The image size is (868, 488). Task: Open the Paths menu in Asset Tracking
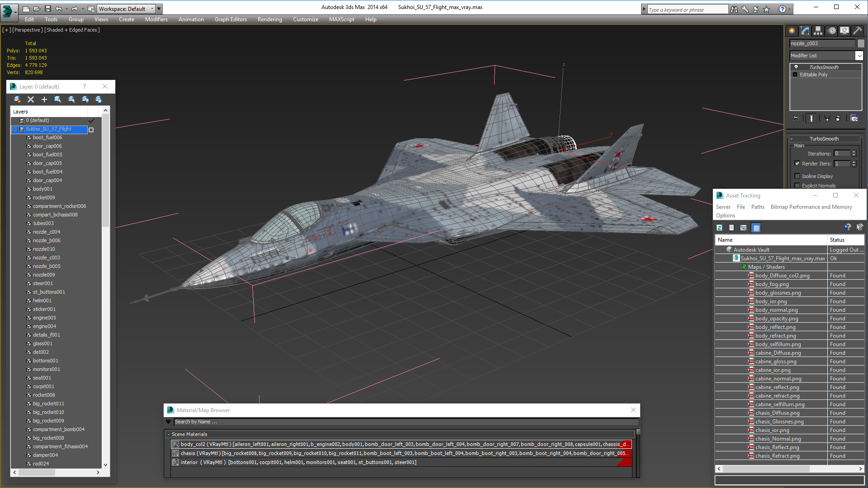(x=758, y=207)
